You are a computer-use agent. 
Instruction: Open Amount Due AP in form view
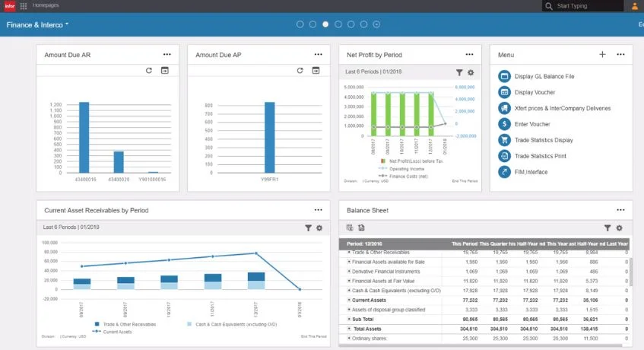coord(316,70)
